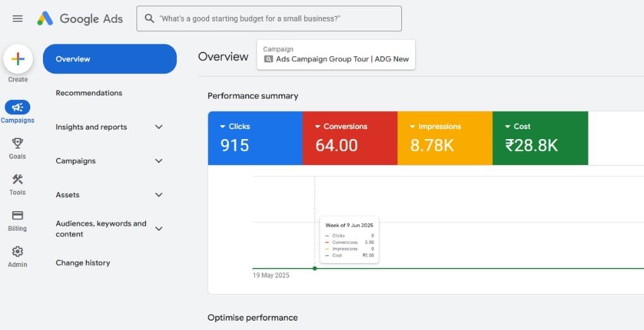Open the campaign selector chip
Screen dimensions: 644x330
[336, 54]
